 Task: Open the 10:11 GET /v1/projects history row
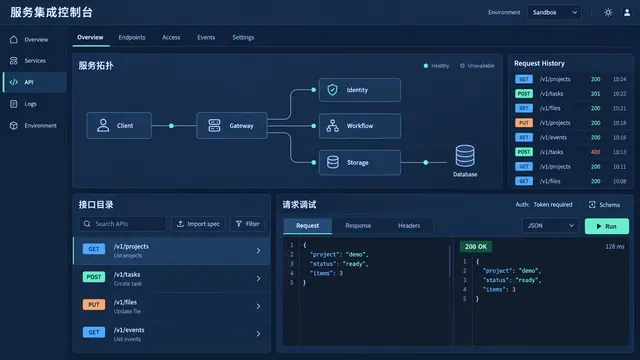[571, 167]
